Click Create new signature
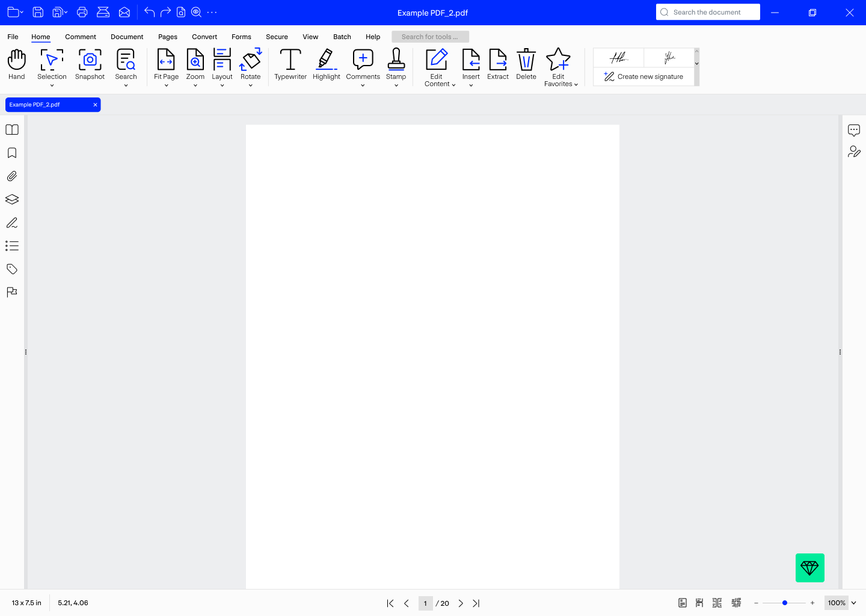866x616 pixels. pyautogui.click(x=643, y=76)
